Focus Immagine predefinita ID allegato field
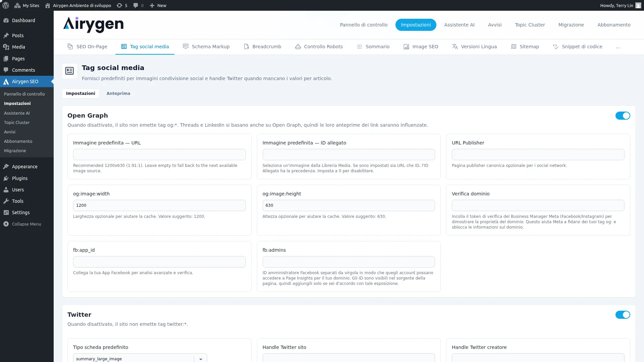This screenshot has height=362, width=644. (348, 155)
